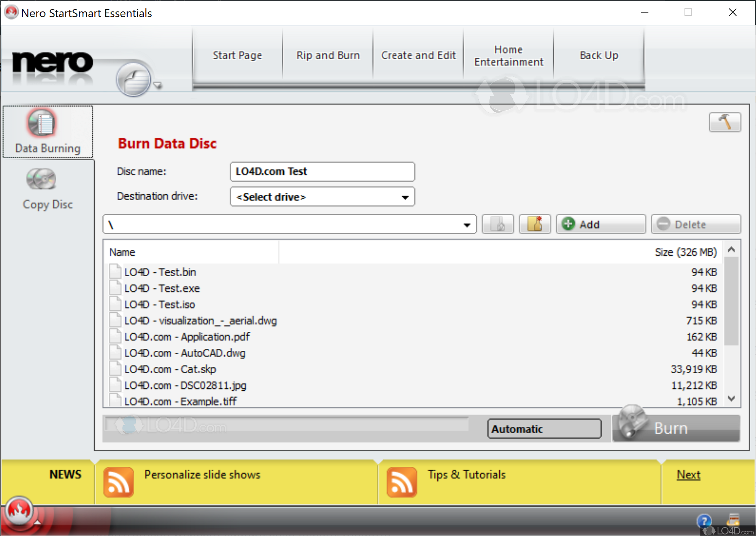Open the Copy Disc option
Viewport: 756px width, 536px height.
coord(48,189)
